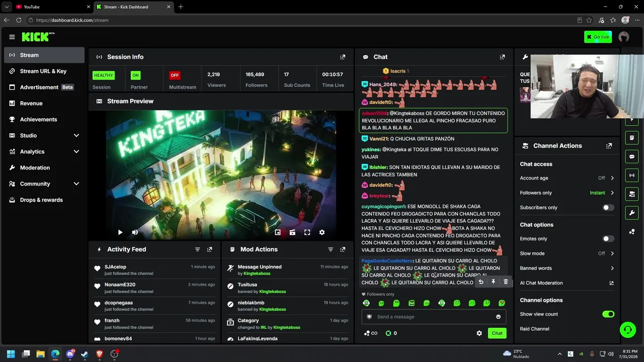This screenshot has width=644, height=362.
Task: Open the profile avatar menu
Action: pos(624,37)
